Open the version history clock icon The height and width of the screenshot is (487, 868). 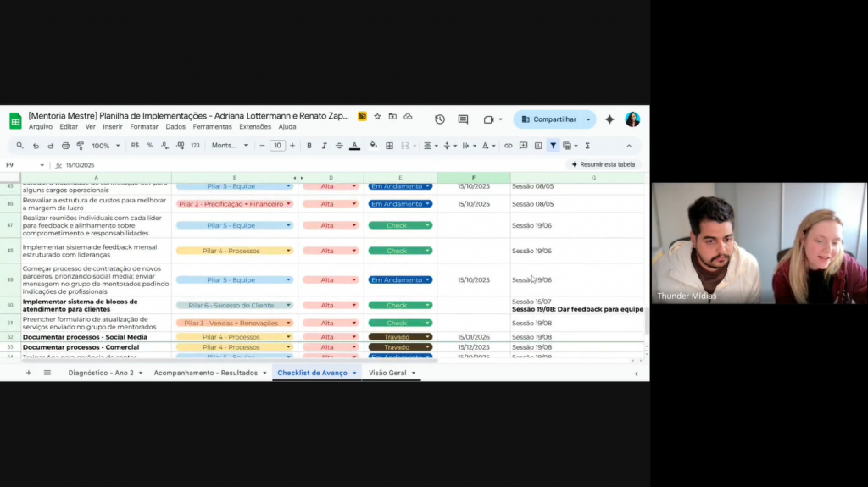coord(439,119)
